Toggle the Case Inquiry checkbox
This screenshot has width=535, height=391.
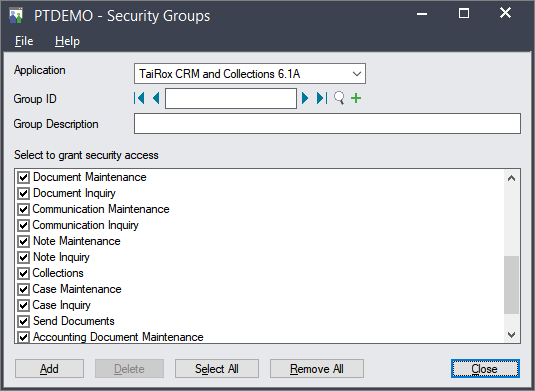pos(24,305)
